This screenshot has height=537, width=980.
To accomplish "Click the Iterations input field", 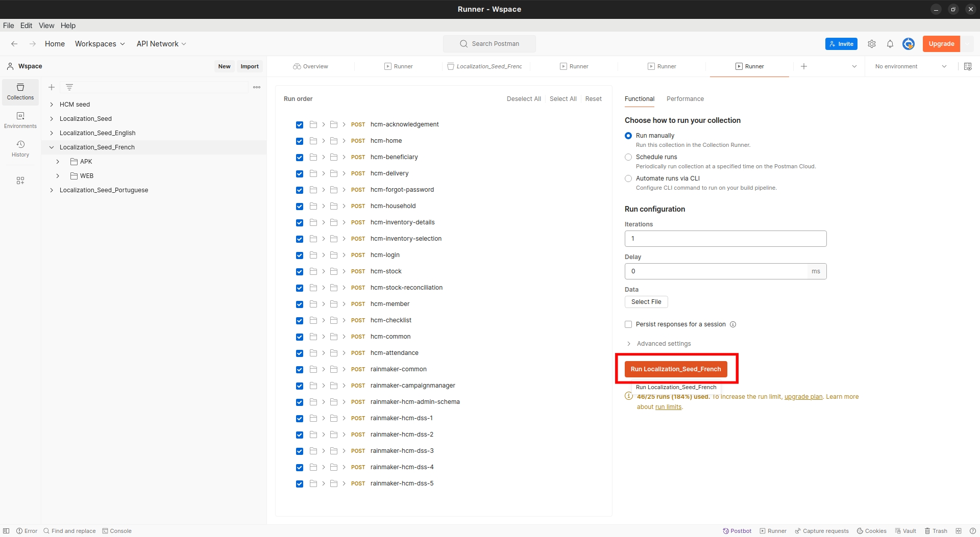I will click(x=725, y=239).
